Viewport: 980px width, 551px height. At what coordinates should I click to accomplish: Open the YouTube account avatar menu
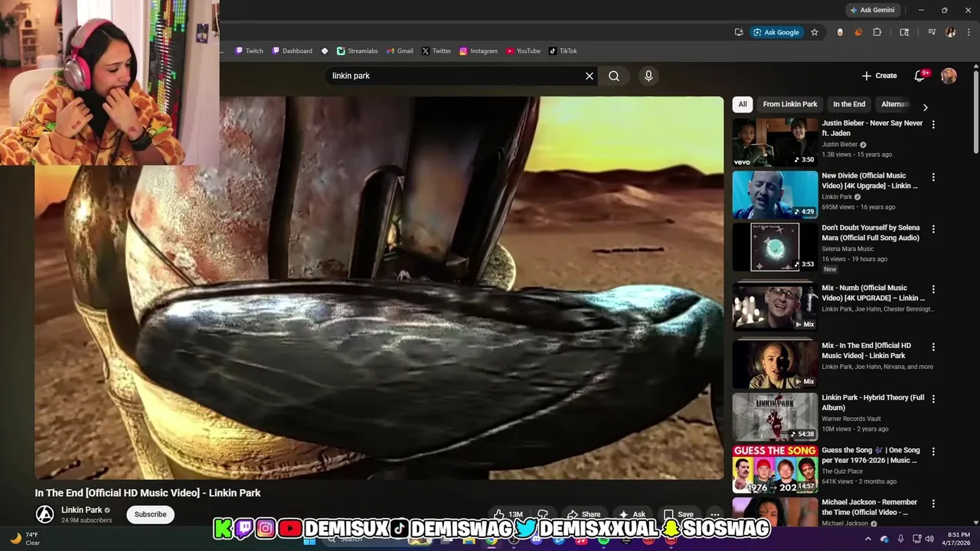pyautogui.click(x=949, y=76)
